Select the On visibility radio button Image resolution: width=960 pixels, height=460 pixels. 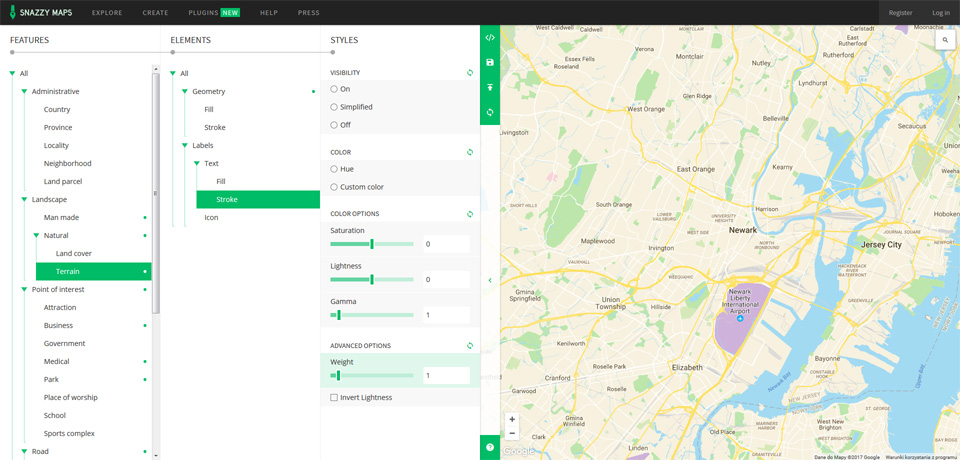tap(334, 89)
